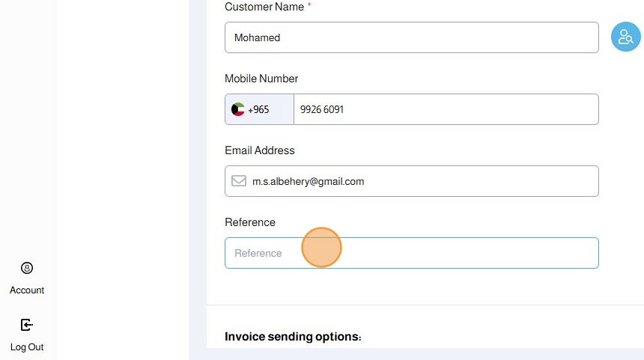The width and height of the screenshot is (644, 360).
Task: Click the Invoice sending options heading
Action: tap(293, 337)
